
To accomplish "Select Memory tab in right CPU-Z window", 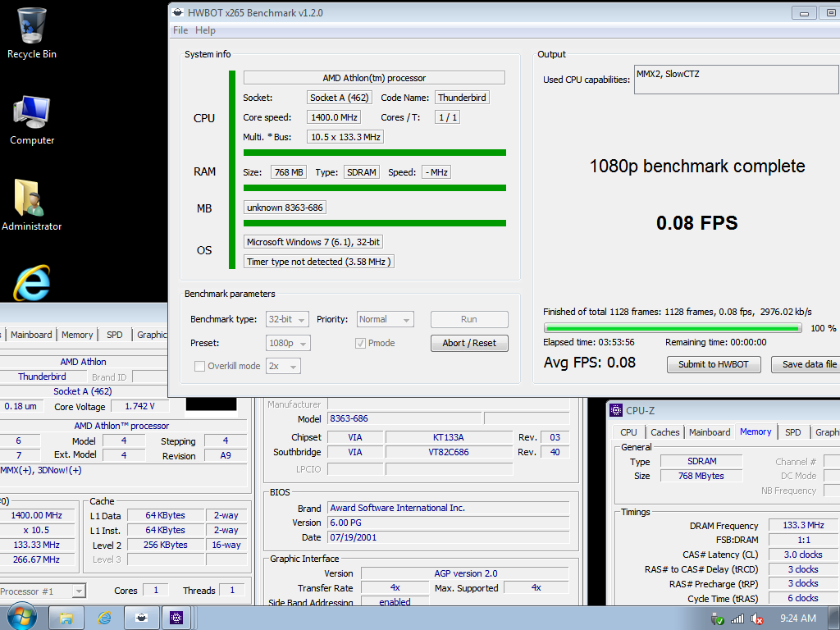I will (x=756, y=431).
